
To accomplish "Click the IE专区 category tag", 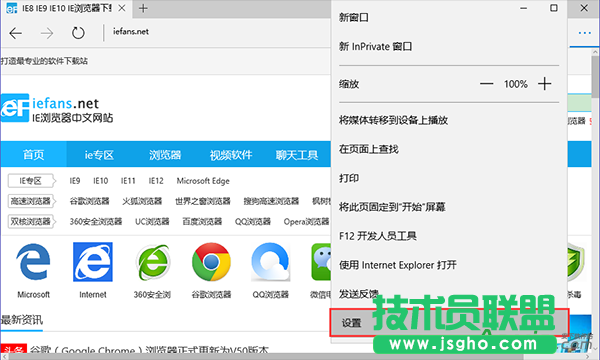I will coord(31,181).
